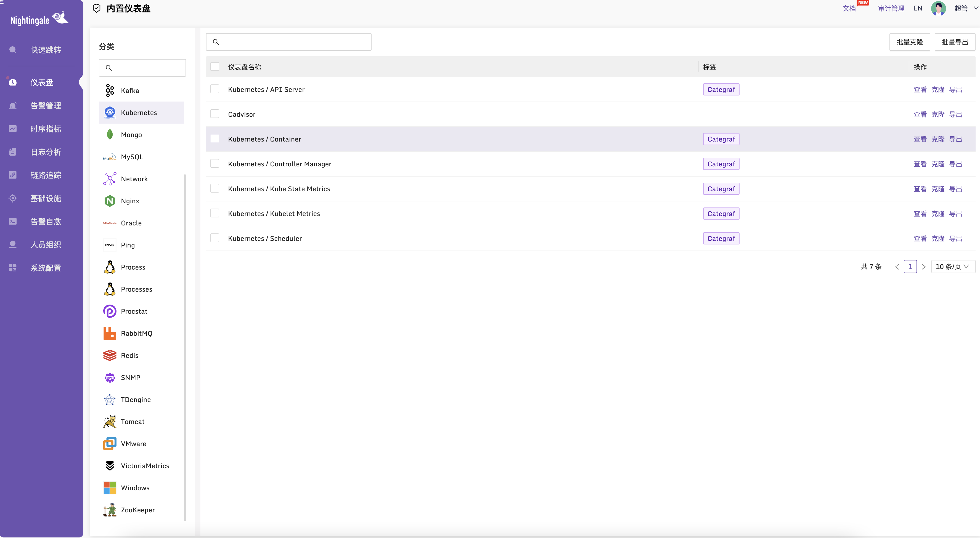Expand the 超管 user menu arrow
The image size is (980, 538).
click(x=975, y=8)
